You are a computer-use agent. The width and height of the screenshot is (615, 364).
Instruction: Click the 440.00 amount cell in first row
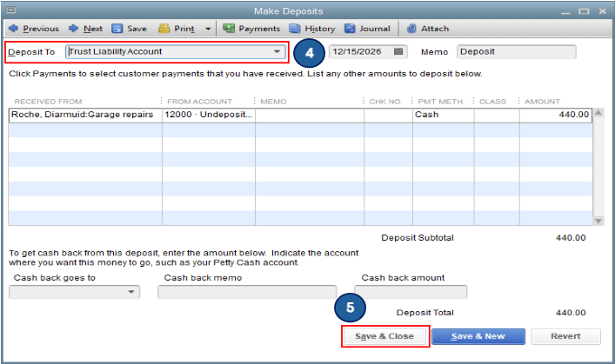556,115
